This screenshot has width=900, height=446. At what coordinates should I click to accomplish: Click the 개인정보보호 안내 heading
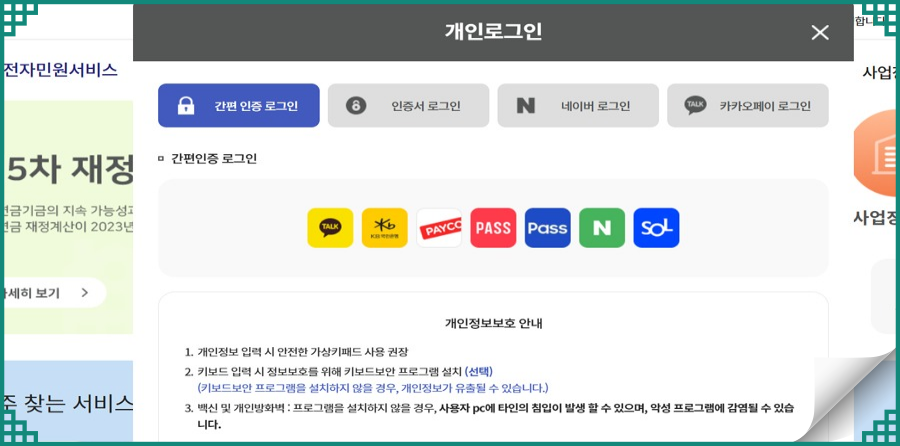[494, 323]
